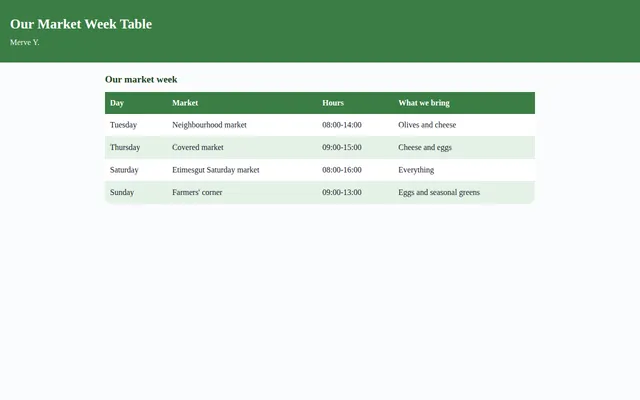Select the '09:00-13:00' hours cell
The height and width of the screenshot is (400, 640).
(x=355, y=192)
